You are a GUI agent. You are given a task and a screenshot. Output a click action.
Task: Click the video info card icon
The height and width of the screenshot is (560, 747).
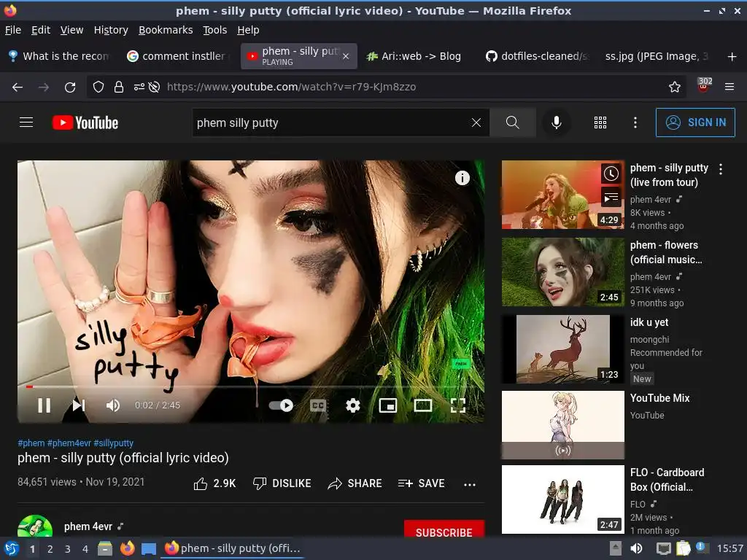[462, 178]
